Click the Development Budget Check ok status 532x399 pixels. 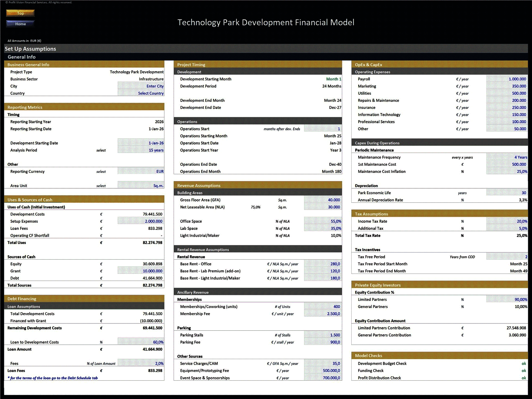524,363
